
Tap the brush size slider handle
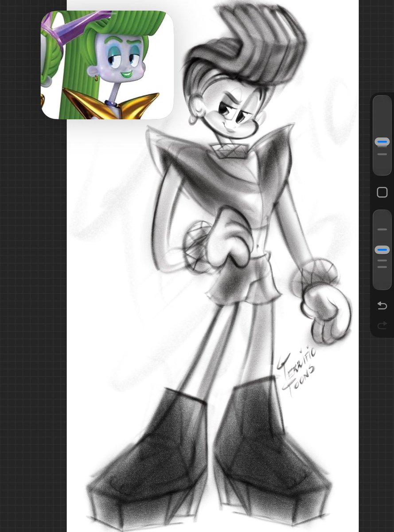tap(382, 142)
